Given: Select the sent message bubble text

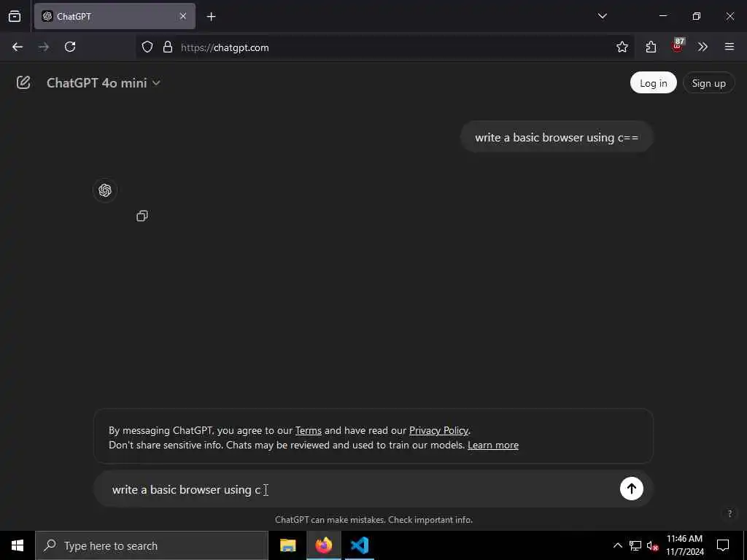Looking at the screenshot, I should coord(557,137).
